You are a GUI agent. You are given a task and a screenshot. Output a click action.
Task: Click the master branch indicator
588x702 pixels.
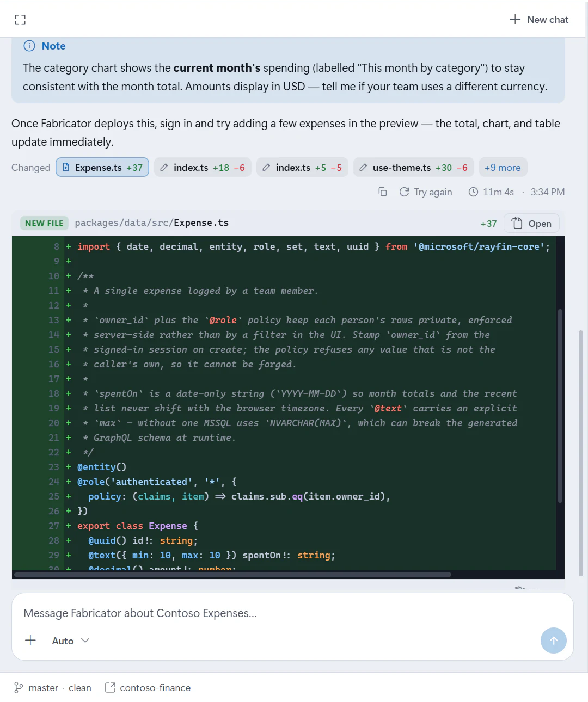pyautogui.click(x=36, y=688)
